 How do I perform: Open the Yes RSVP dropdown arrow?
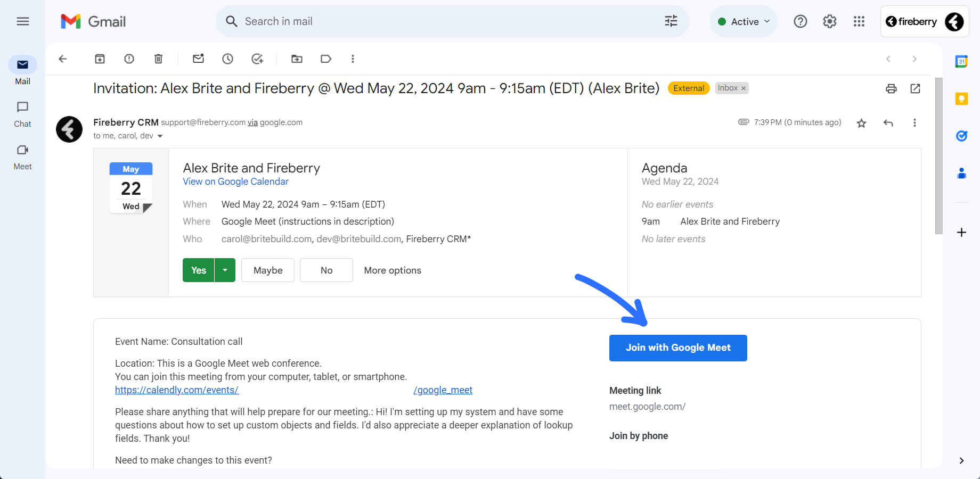pyautogui.click(x=225, y=270)
